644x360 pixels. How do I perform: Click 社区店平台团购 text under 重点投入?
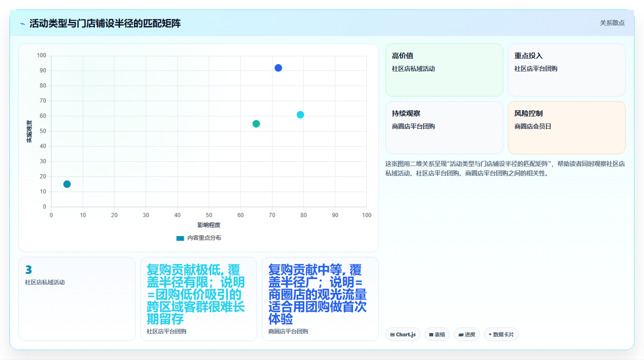[x=536, y=69]
